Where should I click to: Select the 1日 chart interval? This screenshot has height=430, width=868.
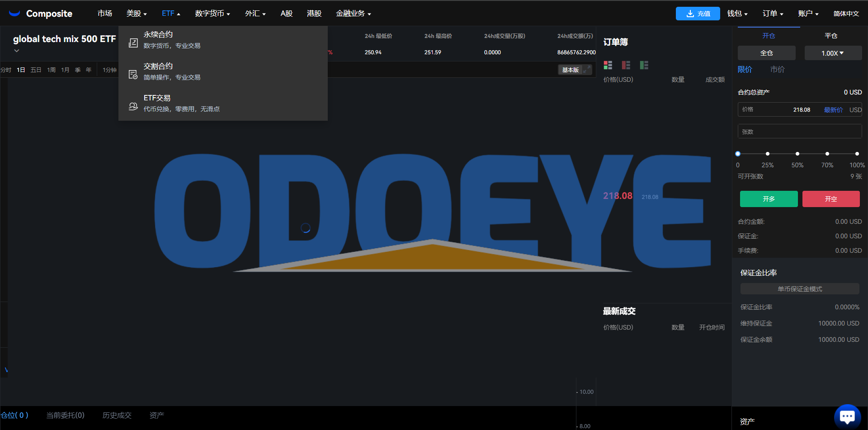(x=21, y=70)
